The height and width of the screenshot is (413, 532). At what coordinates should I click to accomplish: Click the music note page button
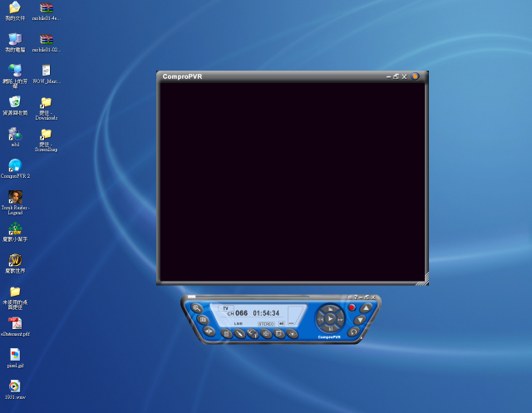(279, 334)
